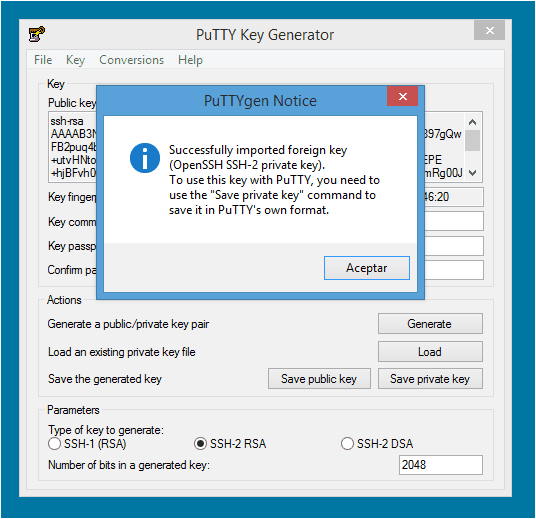Click the Generate button
The height and width of the screenshot is (519, 536).
(430, 323)
